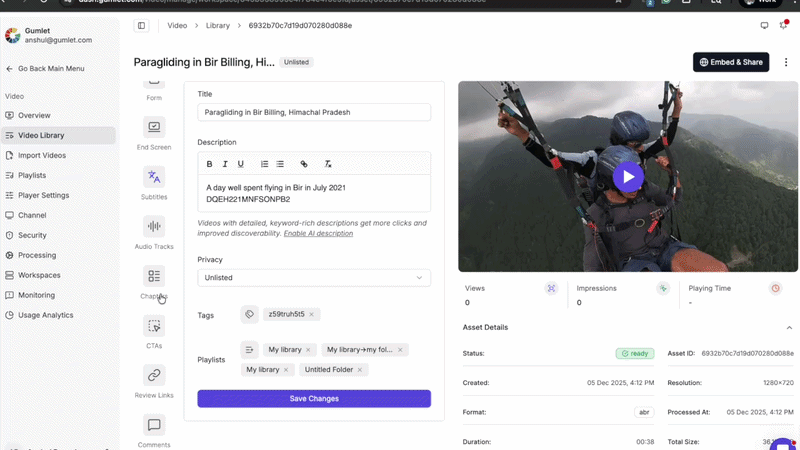Open the Audio Tracks section
The image size is (800, 450).
[x=154, y=227]
